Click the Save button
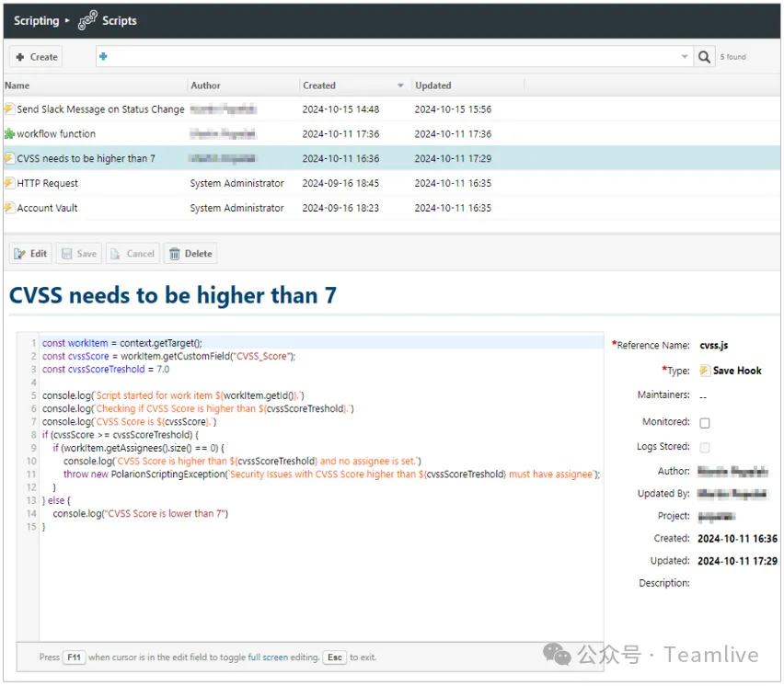Screen dimensions: 784x686 pos(79,253)
